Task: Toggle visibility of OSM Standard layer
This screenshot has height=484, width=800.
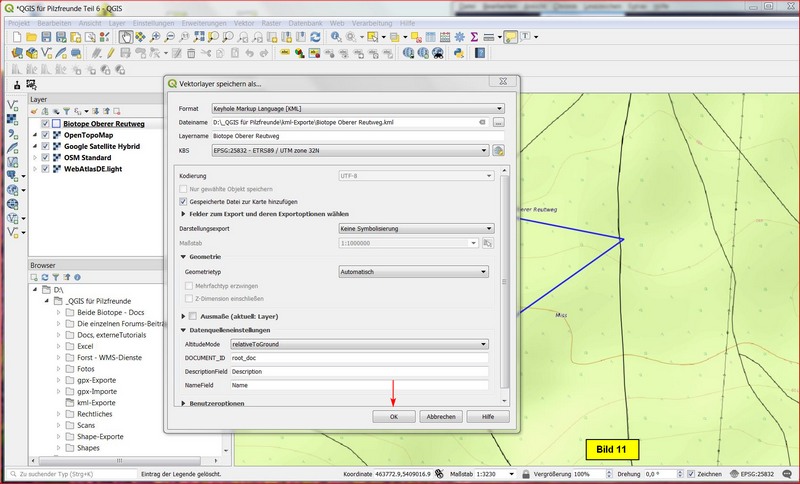Action: click(x=45, y=158)
